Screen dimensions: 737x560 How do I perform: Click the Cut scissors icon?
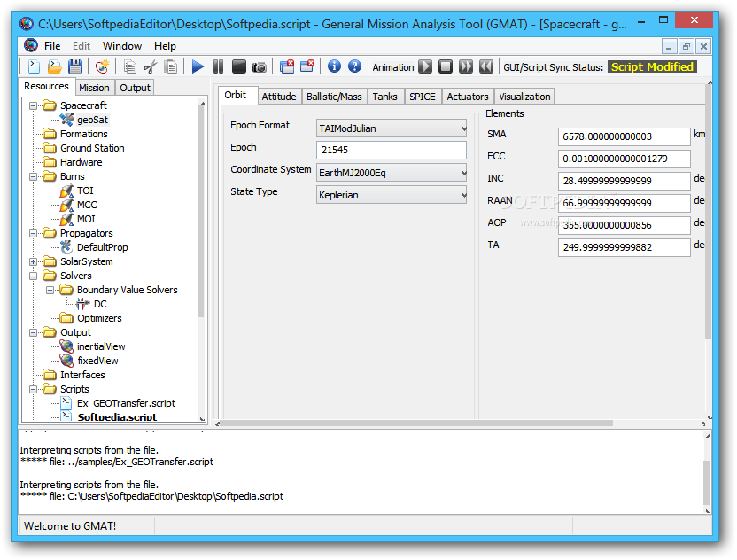pos(150,66)
